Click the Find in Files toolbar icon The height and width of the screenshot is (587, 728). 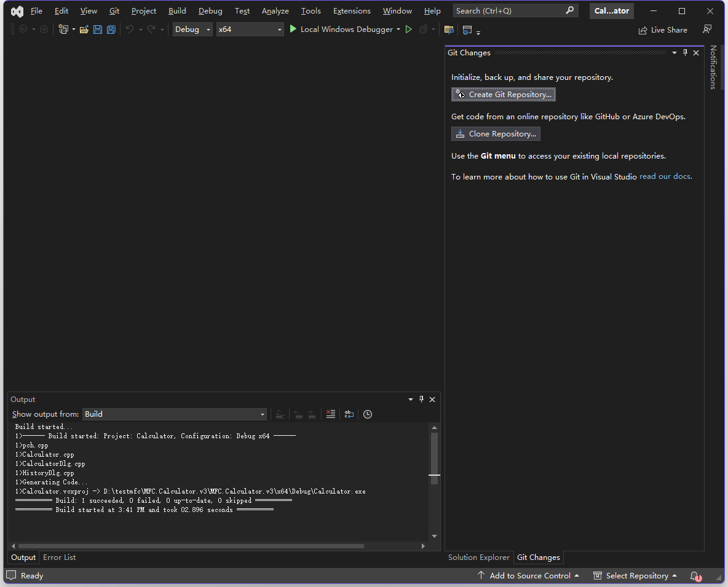449,30
